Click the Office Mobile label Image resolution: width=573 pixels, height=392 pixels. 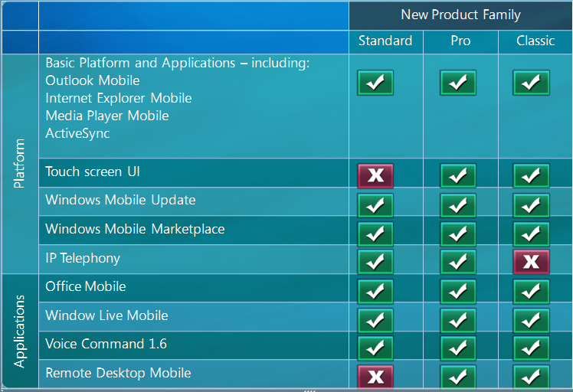click(x=86, y=286)
